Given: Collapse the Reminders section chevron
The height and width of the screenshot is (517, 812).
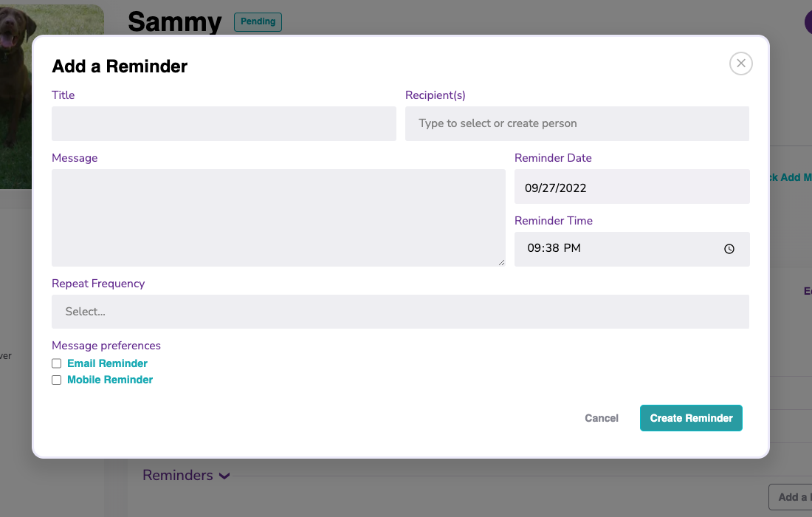Looking at the screenshot, I should tap(224, 476).
